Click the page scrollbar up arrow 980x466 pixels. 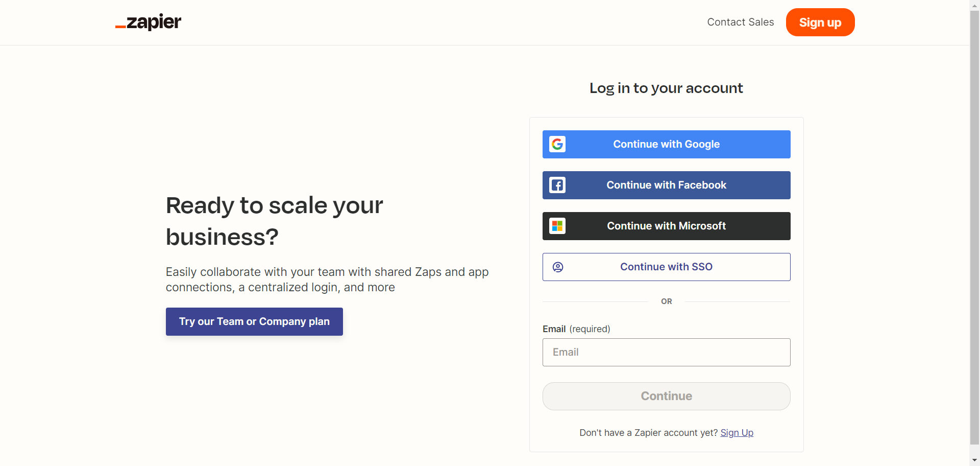tap(975, 5)
